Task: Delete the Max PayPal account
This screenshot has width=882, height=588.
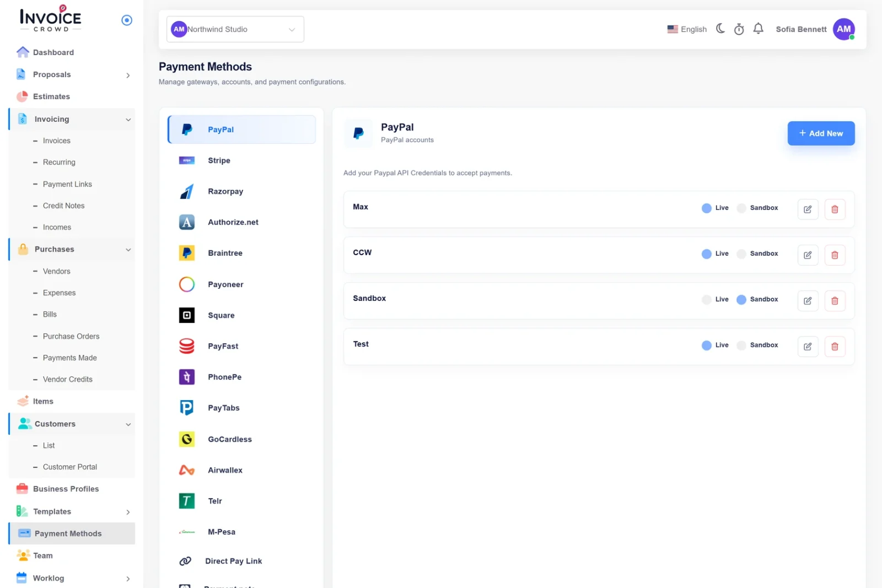Action: pyautogui.click(x=835, y=209)
